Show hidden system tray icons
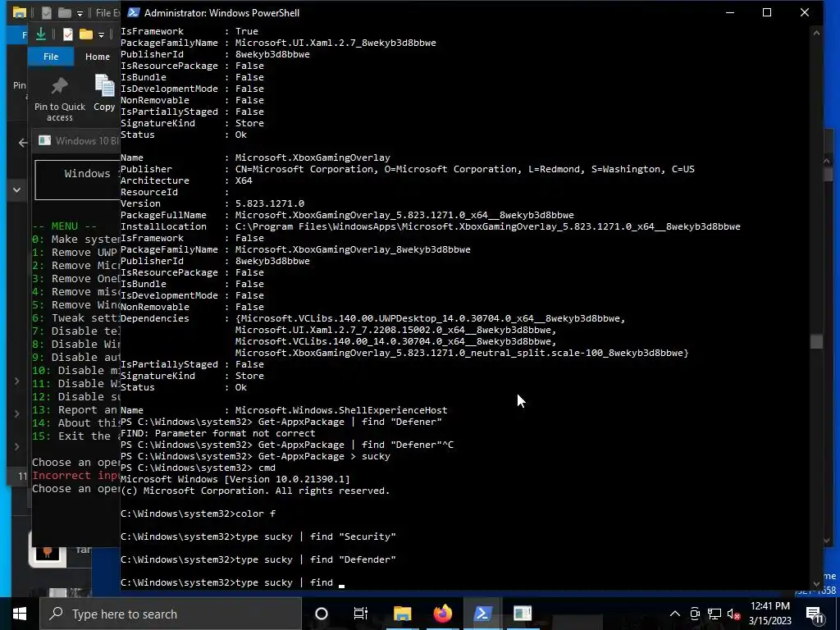Screen dimensions: 840x630 coord(675,614)
